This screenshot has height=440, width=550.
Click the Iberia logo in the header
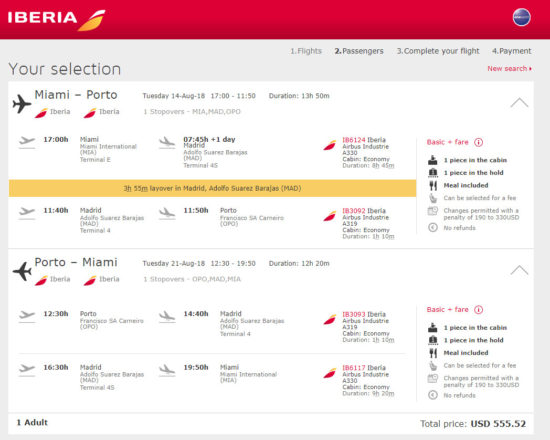[x=56, y=19]
